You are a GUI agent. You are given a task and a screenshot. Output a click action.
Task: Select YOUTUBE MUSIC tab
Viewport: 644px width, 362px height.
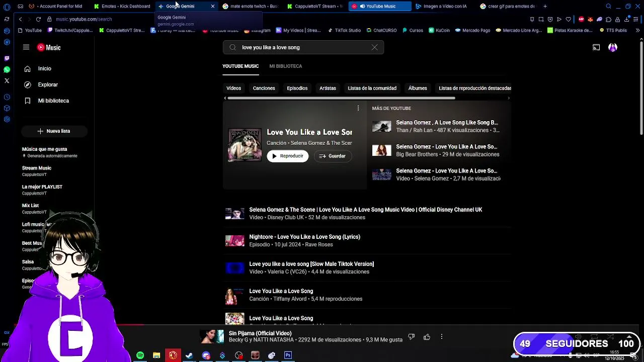coord(240,66)
